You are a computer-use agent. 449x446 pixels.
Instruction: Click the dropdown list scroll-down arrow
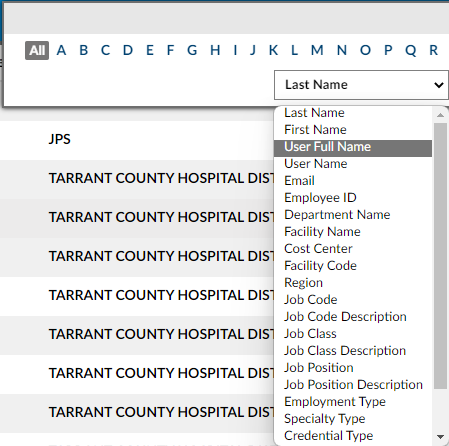coord(440,436)
